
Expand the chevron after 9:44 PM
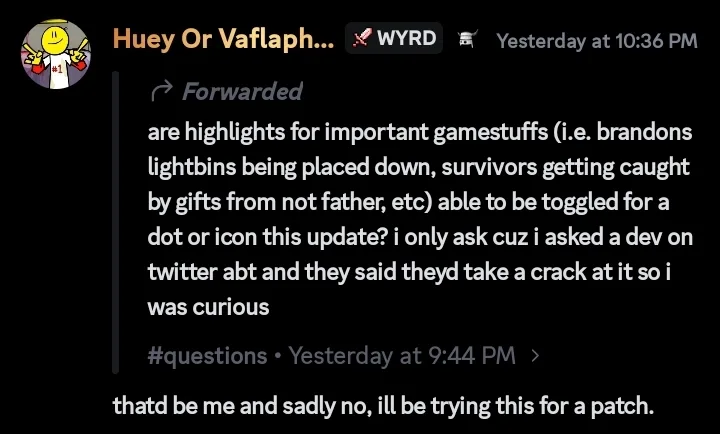click(x=536, y=355)
